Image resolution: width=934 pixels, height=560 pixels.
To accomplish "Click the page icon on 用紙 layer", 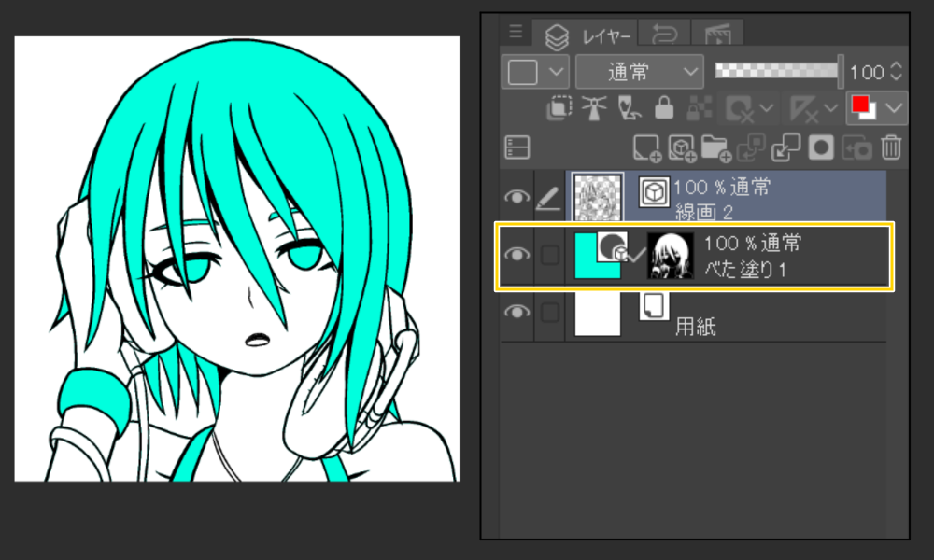I will (x=654, y=306).
